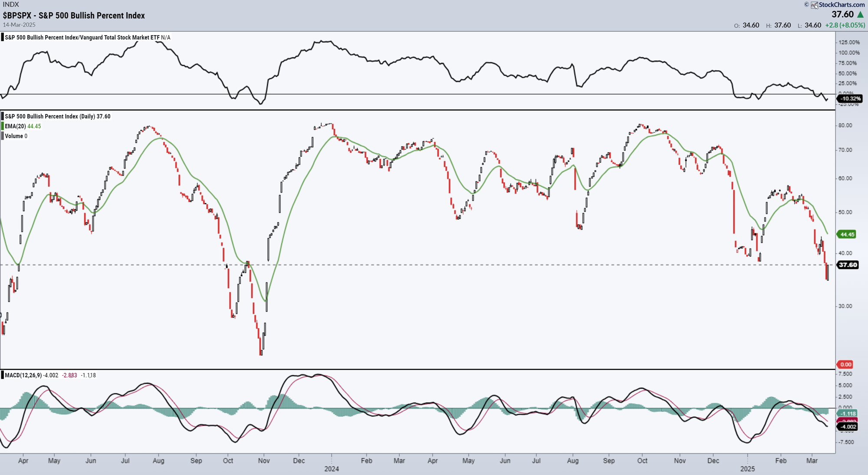This screenshot has height=475, width=868.
Task: Click the EMA(20) 44.45 legend entry
Action: click(x=23, y=126)
